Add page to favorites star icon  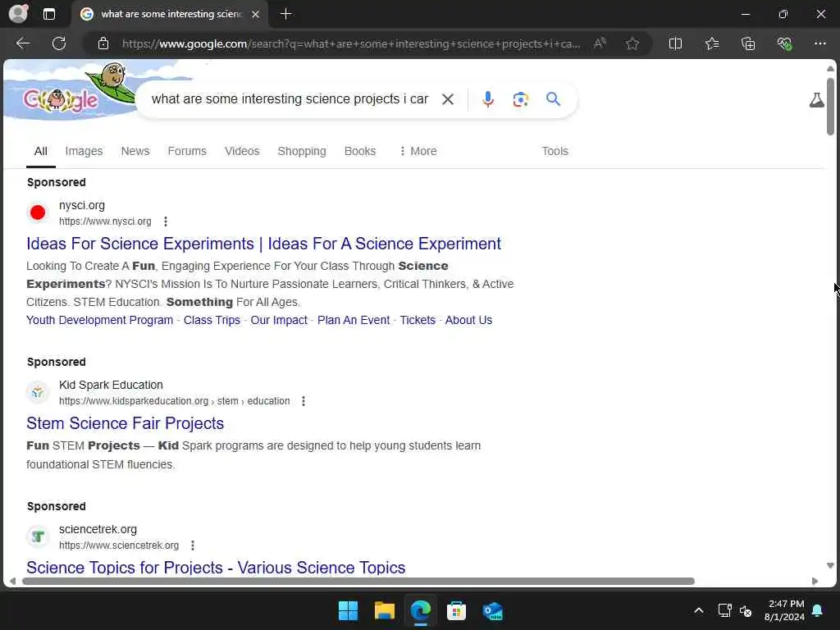pyautogui.click(x=632, y=43)
